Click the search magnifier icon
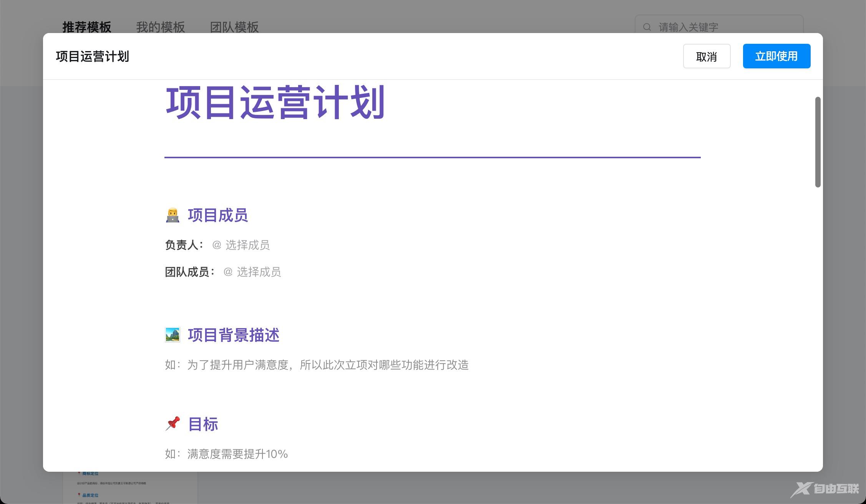 tap(647, 27)
